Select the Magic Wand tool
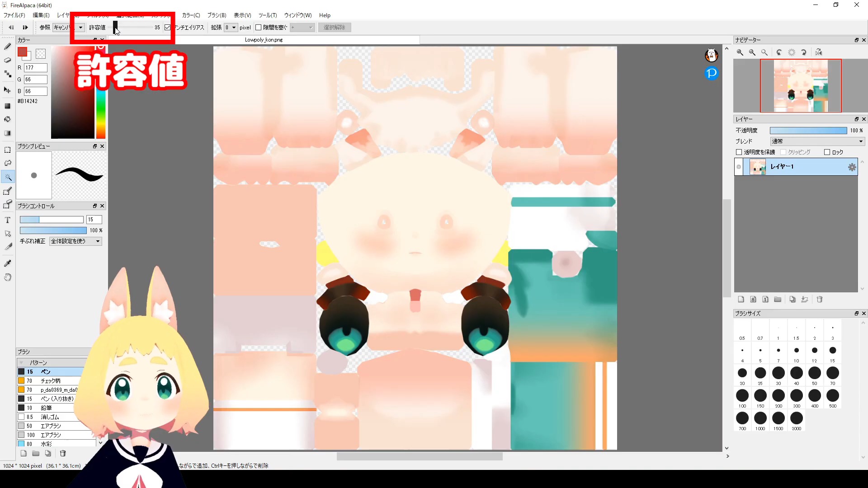The width and height of the screenshot is (868, 488). click(x=8, y=177)
